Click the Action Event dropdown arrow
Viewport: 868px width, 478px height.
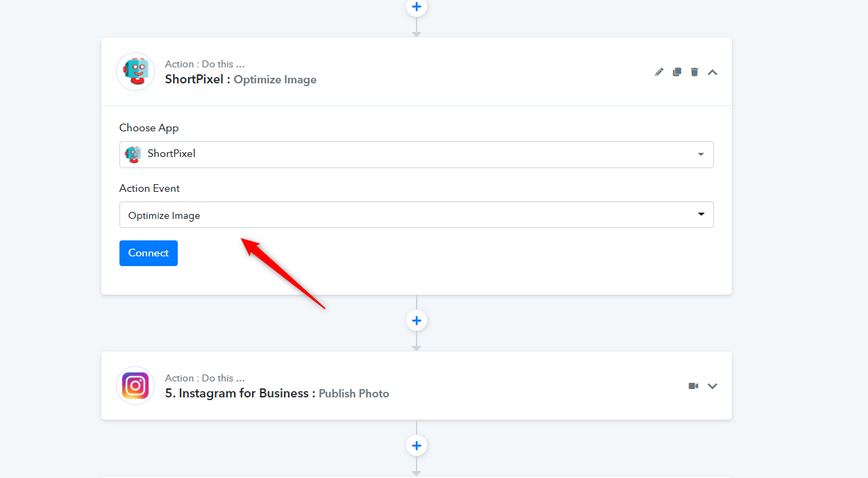point(701,215)
